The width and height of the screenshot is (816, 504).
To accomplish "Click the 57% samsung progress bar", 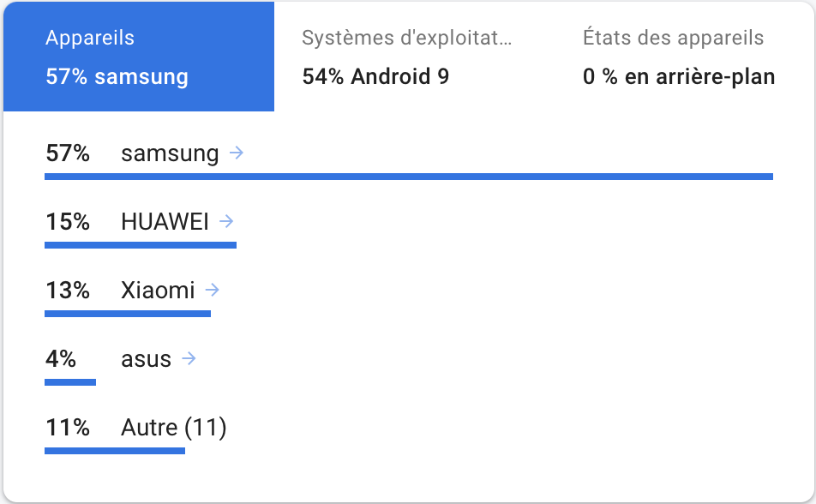I will pos(408,175).
